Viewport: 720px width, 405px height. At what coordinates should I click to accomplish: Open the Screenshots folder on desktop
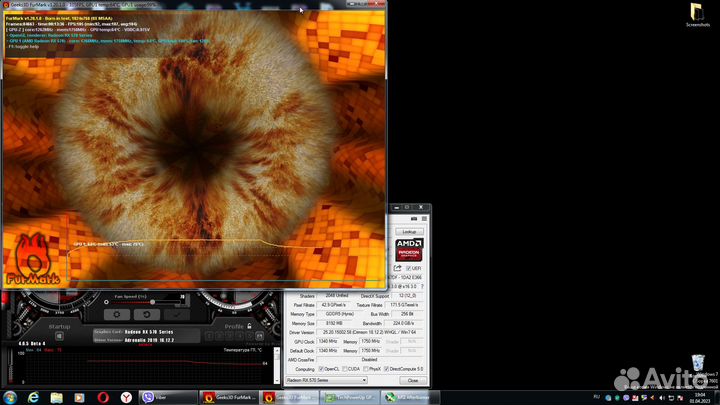[698, 15]
